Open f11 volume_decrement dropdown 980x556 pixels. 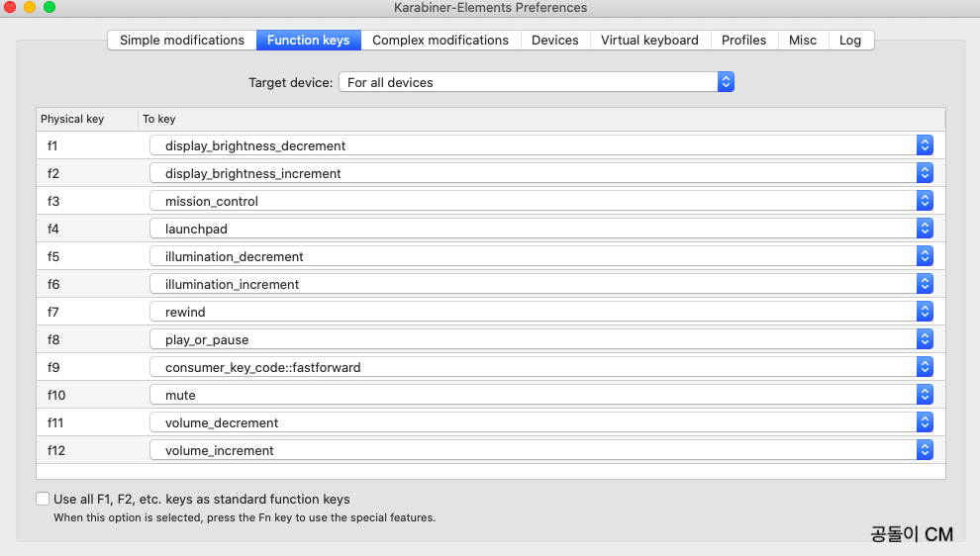pos(541,422)
